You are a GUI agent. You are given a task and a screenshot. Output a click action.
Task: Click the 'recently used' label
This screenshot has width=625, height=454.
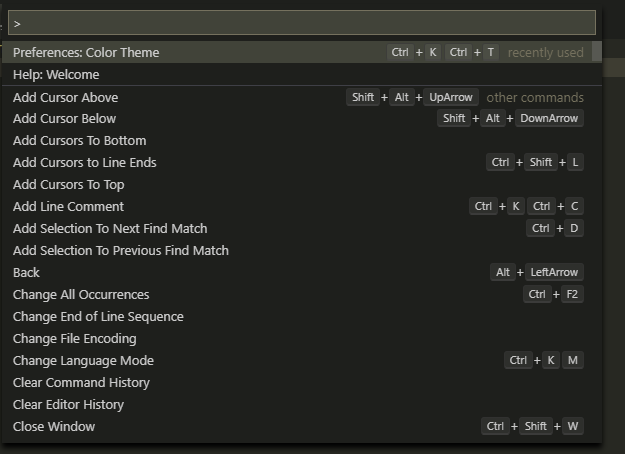point(545,53)
